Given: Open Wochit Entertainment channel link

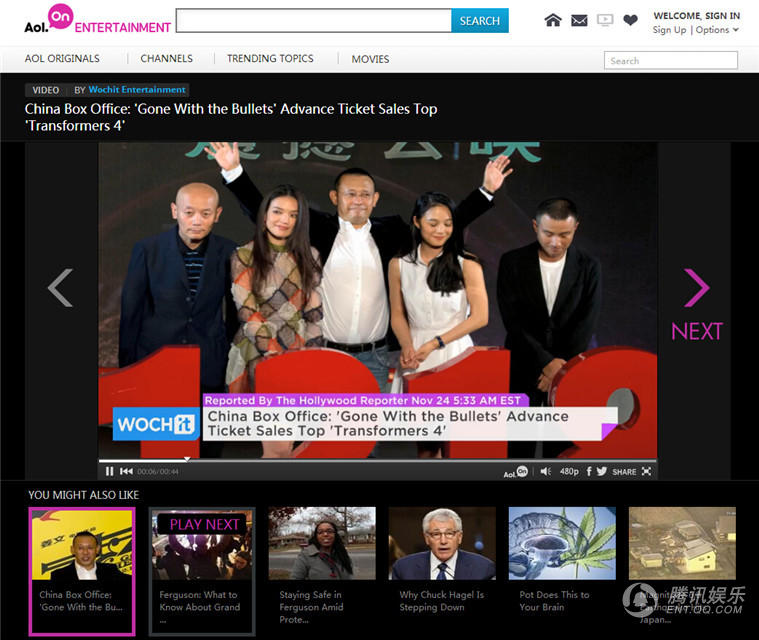Looking at the screenshot, I should pyautogui.click(x=137, y=90).
